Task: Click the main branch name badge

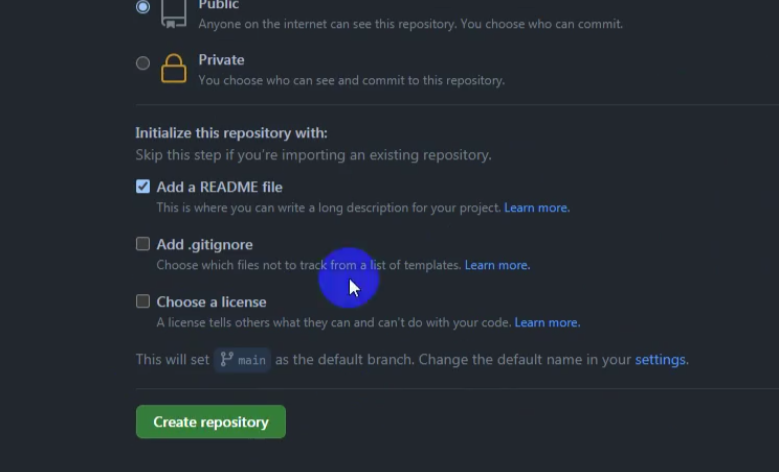Action: [242, 360]
